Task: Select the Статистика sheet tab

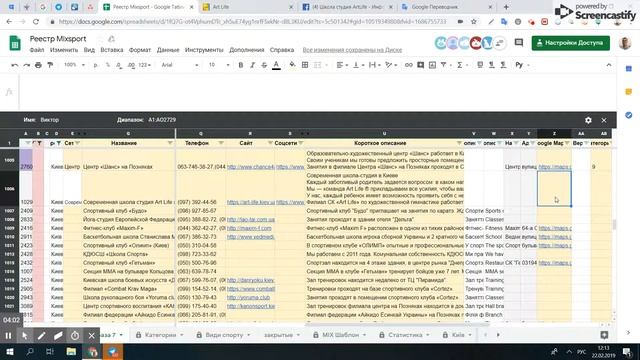Action: click(405, 335)
